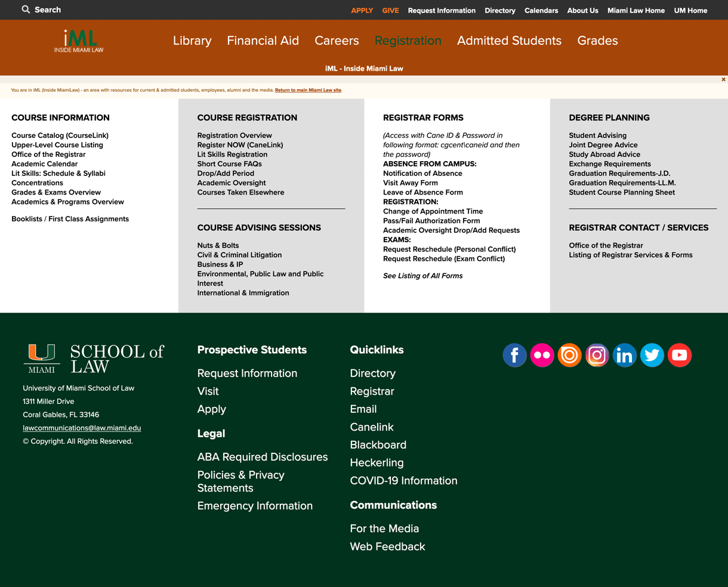This screenshot has height=587, width=728.
Task: Open Short Course FAQs
Action: point(229,164)
